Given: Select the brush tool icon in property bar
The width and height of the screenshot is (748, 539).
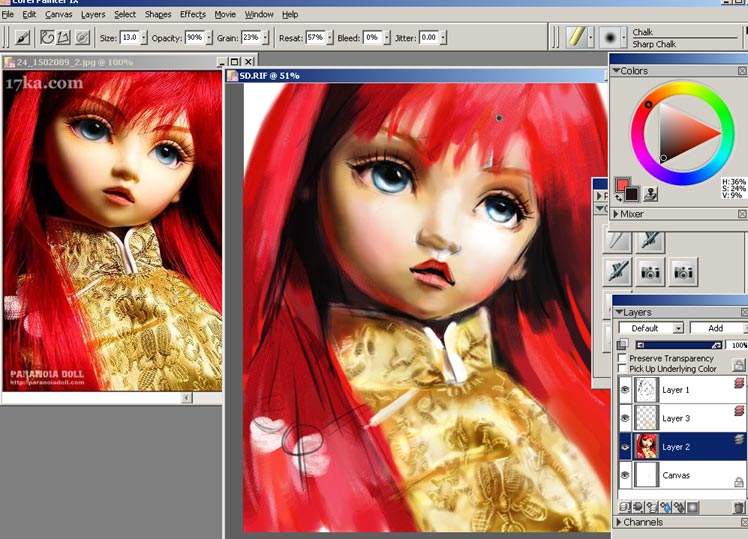Looking at the screenshot, I should [22, 38].
